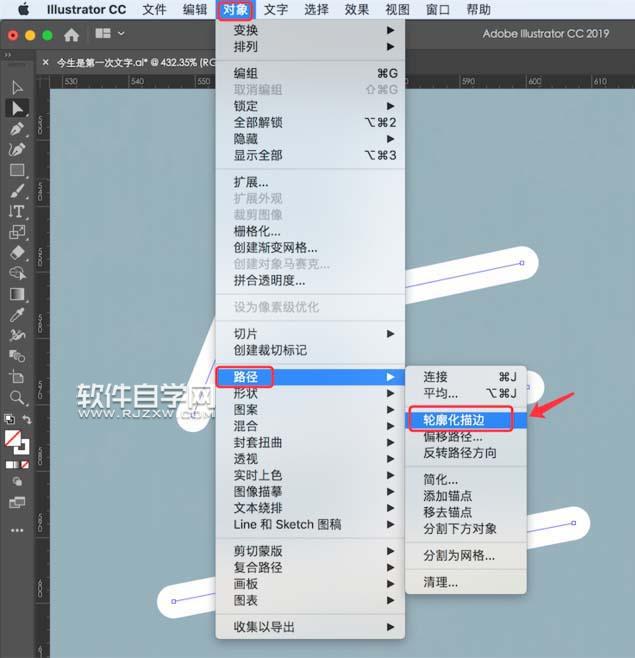Screen dimensions: 635x658
Task: Choose 扩展... menu item
Action: [310, 182]
